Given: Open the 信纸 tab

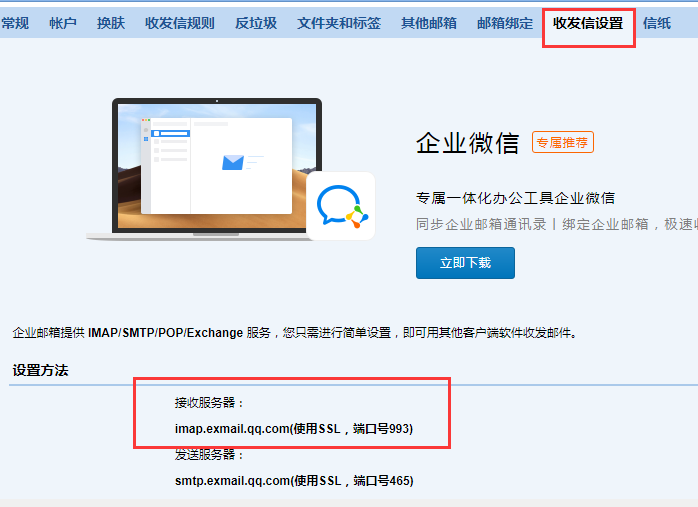Looking at the screenshot, I should point(657,23).
